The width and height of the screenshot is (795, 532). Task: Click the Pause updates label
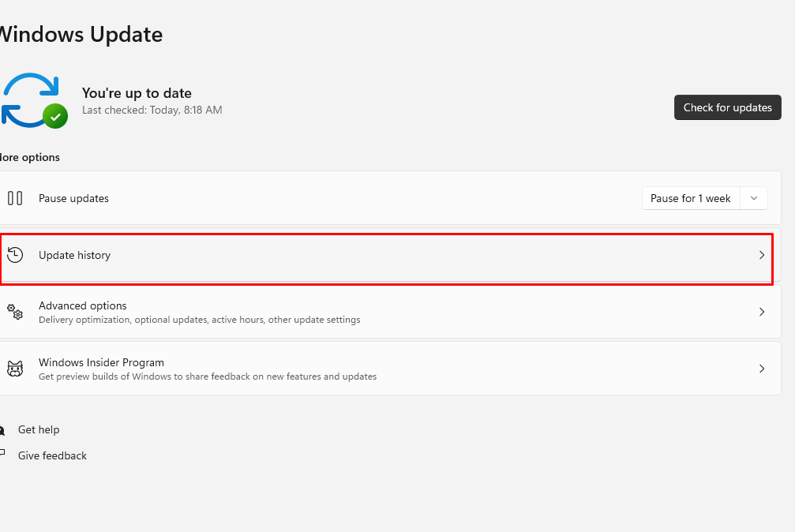(x=73, y=198)
